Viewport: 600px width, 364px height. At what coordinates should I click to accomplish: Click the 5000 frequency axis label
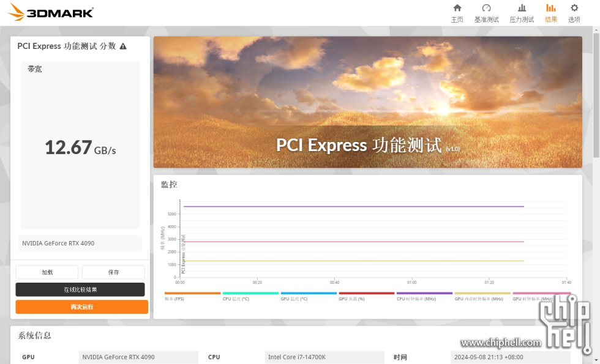click(x=172, y=214)
